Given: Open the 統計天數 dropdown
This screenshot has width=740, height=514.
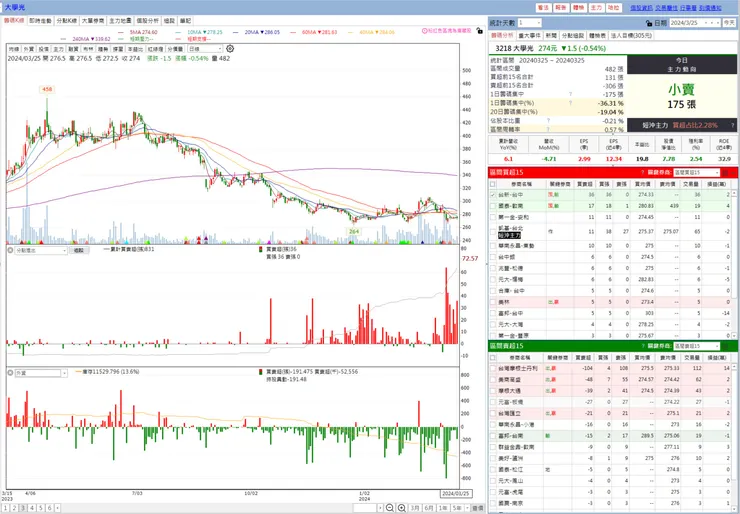Looking at the screenshot, I should 529,23.
